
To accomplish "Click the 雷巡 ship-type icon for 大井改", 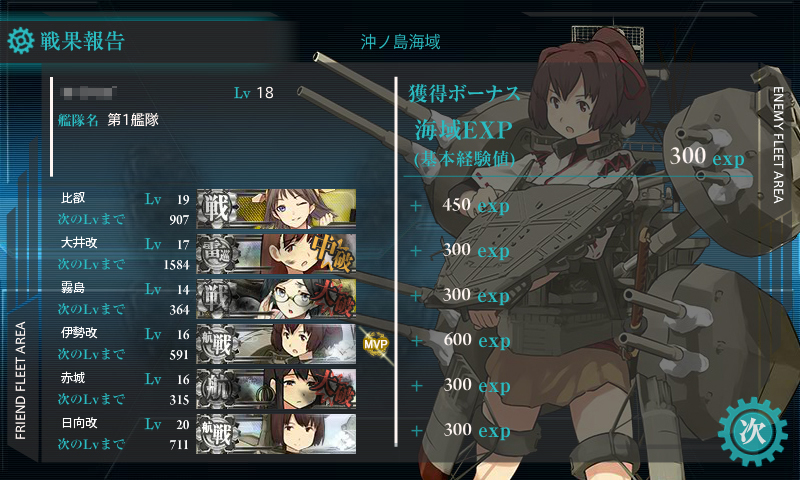I will [218, 254].
